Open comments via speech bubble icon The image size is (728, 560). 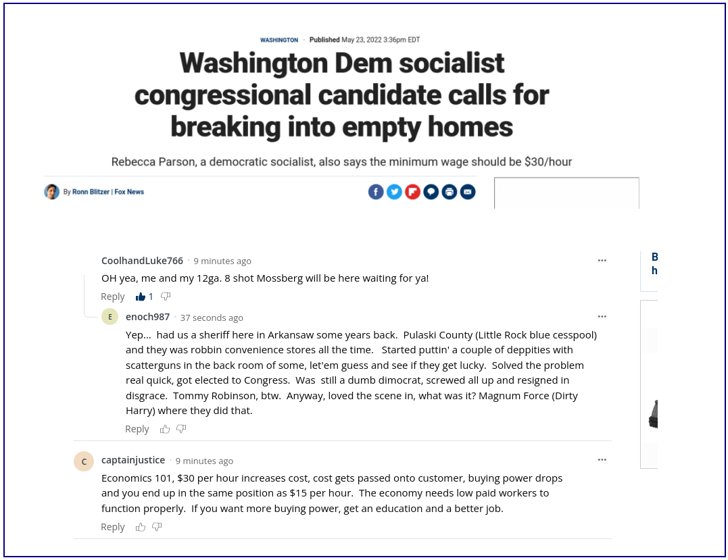click(431, 192)
